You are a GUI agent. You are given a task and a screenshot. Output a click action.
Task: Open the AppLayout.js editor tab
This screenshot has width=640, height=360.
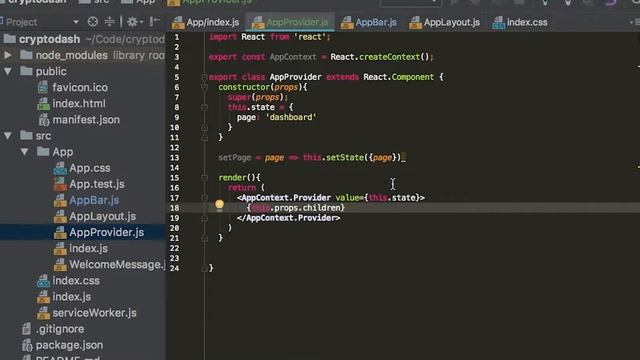(445, 22)
